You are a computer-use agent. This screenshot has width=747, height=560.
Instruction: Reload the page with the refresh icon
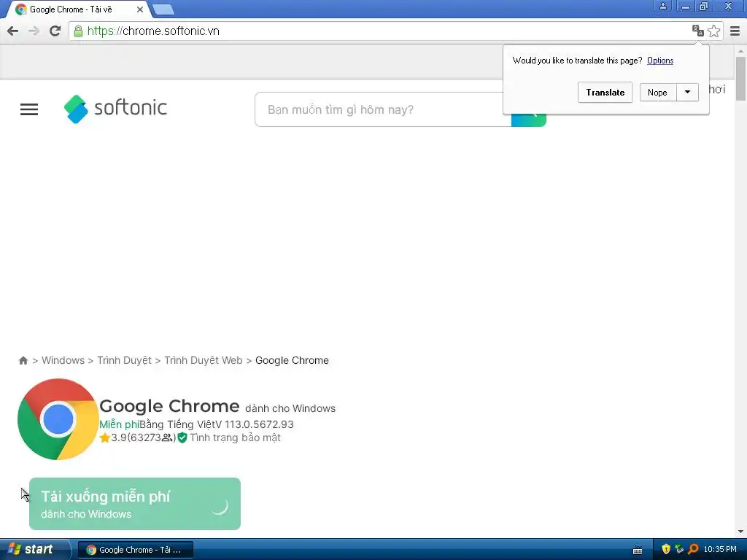(x=55, y=31)
